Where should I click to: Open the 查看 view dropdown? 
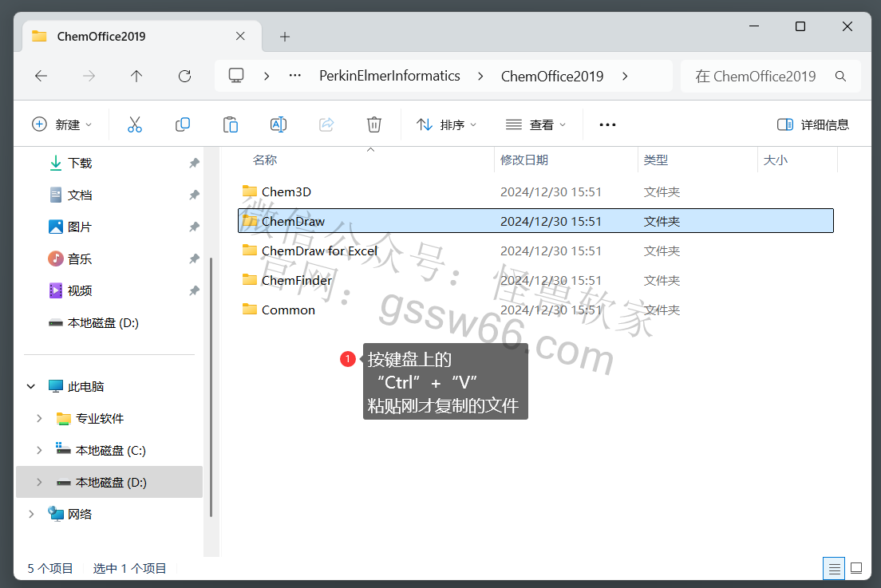point(535,124)
